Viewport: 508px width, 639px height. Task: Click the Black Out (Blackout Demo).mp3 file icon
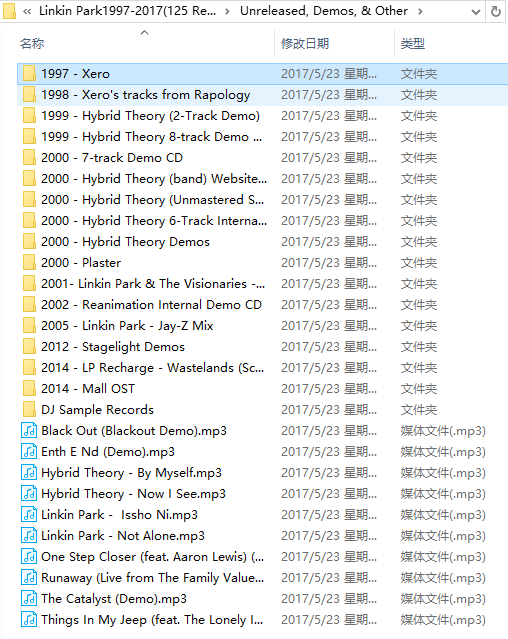point(29,430)
